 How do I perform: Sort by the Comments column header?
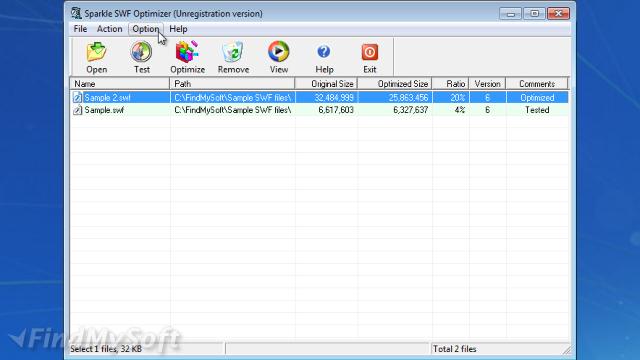point(537,84)
